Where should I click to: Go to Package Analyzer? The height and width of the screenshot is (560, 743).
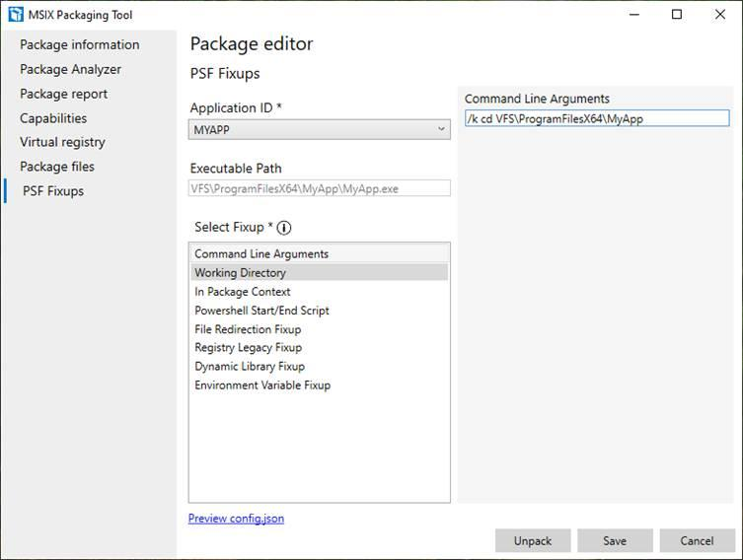click(x=71, y=69)
